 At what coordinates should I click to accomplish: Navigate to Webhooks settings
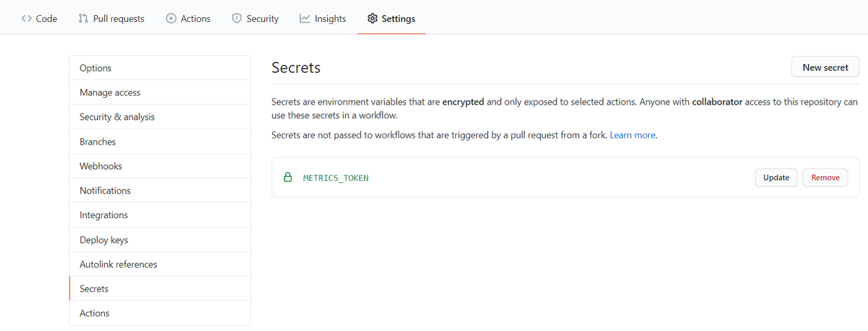(x=101, y=167)
